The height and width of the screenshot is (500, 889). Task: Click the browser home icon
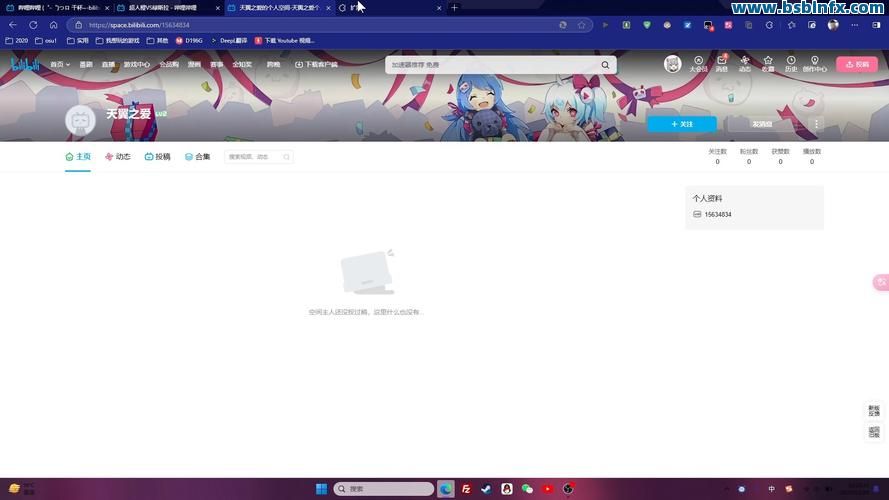click(53, 25)
